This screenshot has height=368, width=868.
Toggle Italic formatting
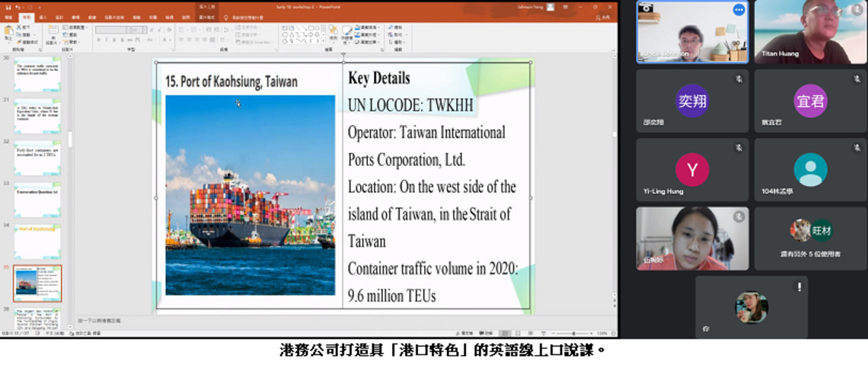click(107, 40)
